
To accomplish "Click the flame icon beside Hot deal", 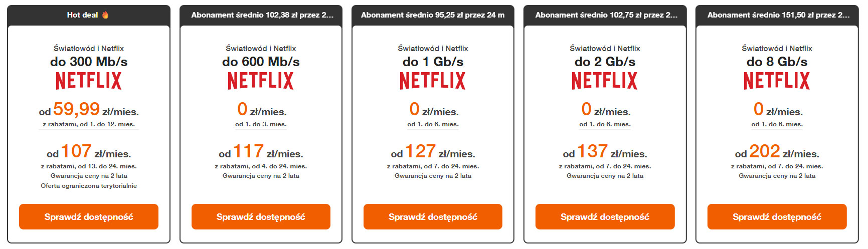I will (x=105, y=15).
